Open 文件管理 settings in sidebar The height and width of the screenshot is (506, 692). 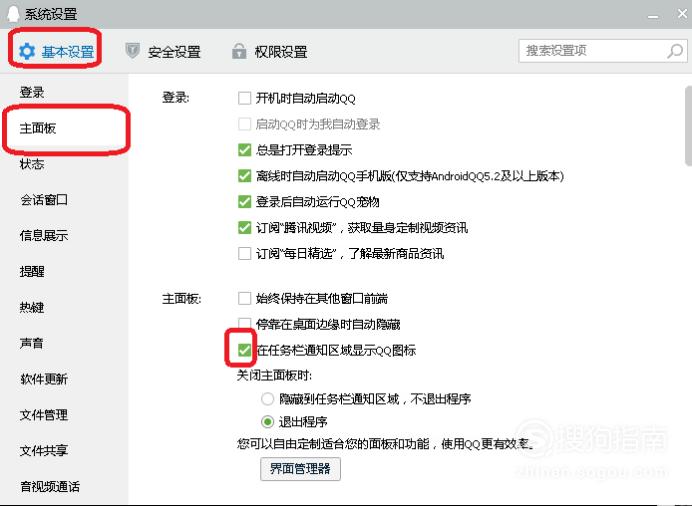[x=44, y=415]
